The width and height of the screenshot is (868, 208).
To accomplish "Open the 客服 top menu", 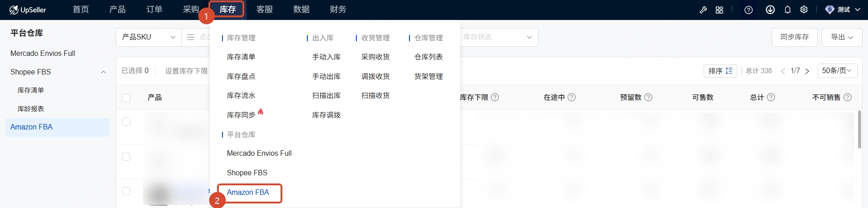I will click(265, 10).
